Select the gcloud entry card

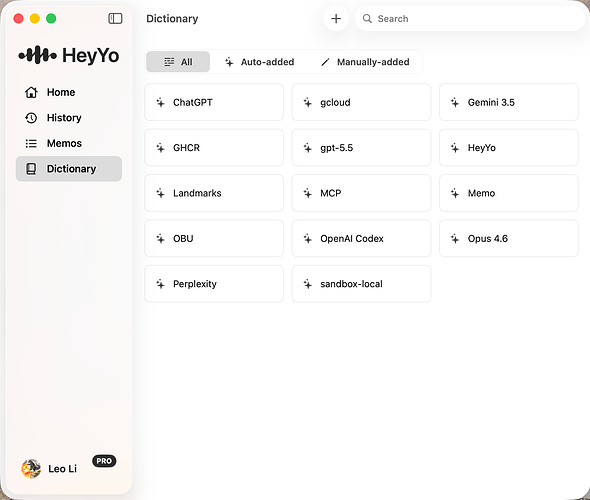(361, 102)
